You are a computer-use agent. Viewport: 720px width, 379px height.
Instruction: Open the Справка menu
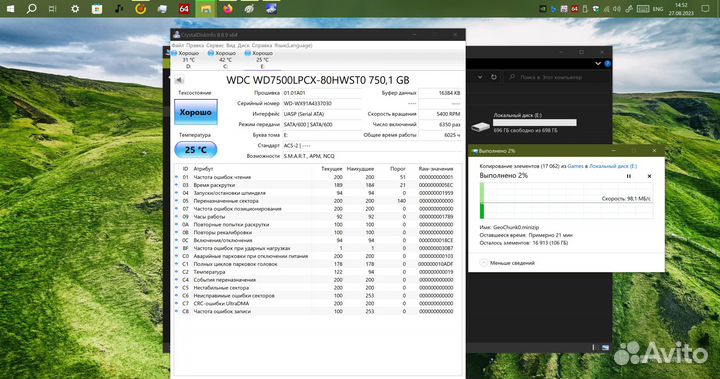click(x=262, y=45)
